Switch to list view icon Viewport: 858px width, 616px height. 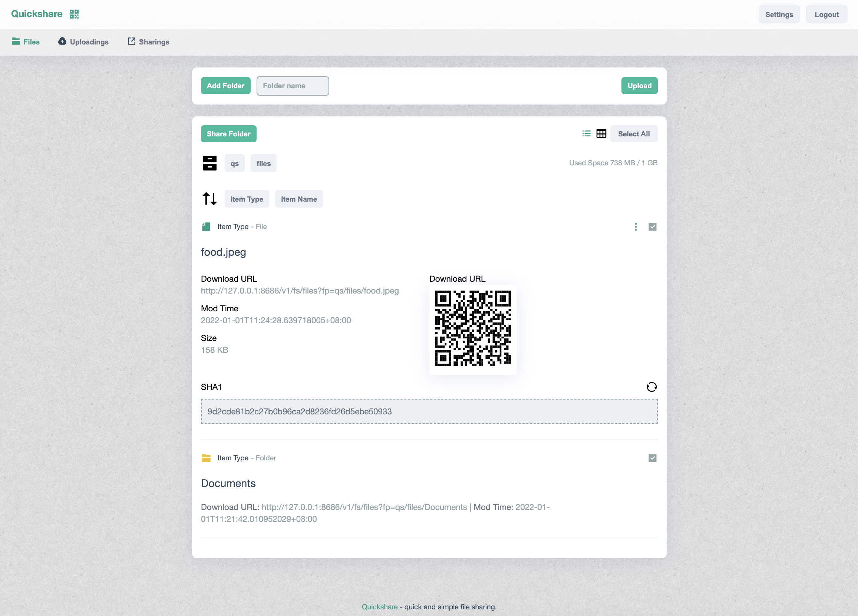[x=586, y=133]
